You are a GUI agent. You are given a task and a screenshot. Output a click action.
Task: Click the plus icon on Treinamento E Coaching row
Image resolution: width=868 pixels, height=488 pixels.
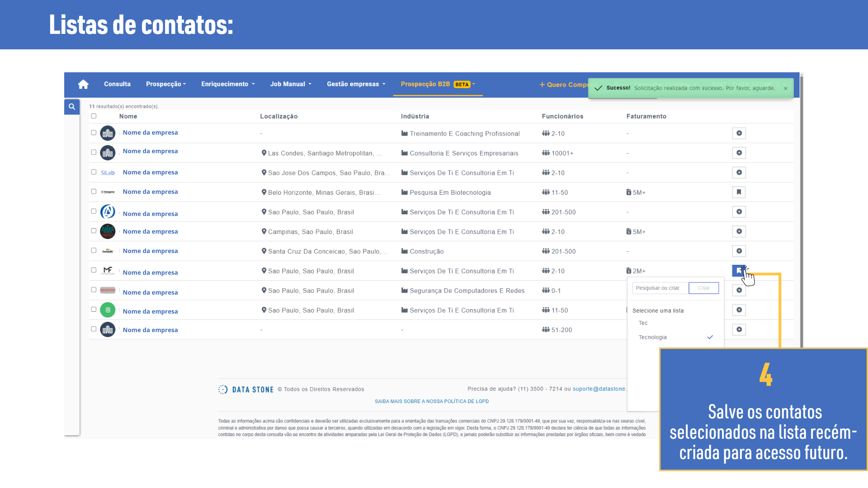coord(739,133)
